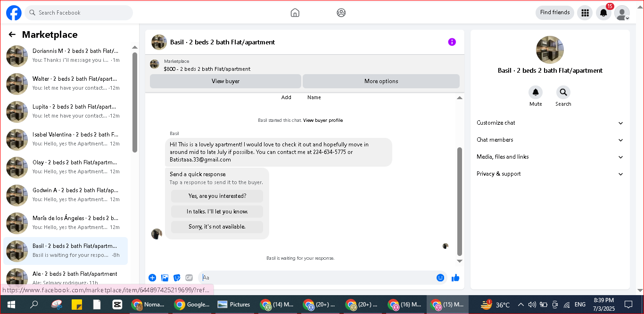644x314 pixels.
Task: Choose a GIF icon in composer
Action: point(189,278)
